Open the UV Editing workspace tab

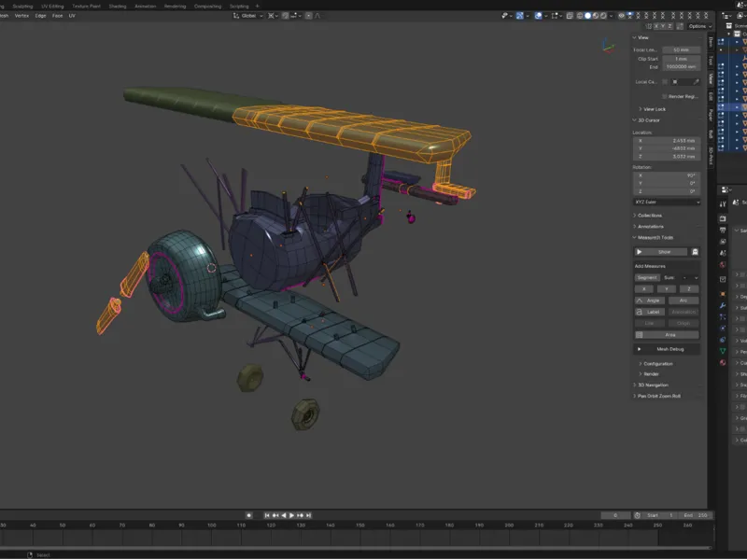coord(52,7)
